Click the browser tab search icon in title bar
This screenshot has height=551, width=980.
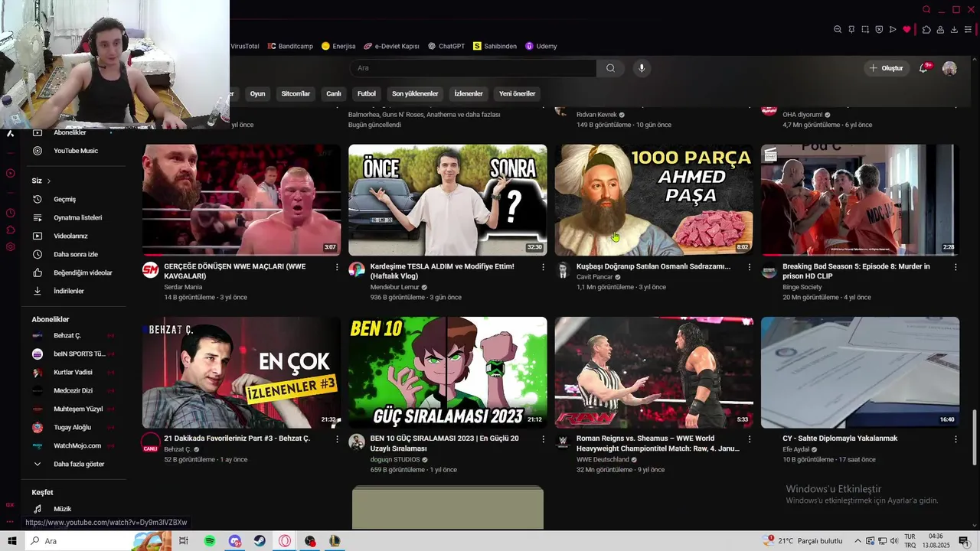(926, 9)
